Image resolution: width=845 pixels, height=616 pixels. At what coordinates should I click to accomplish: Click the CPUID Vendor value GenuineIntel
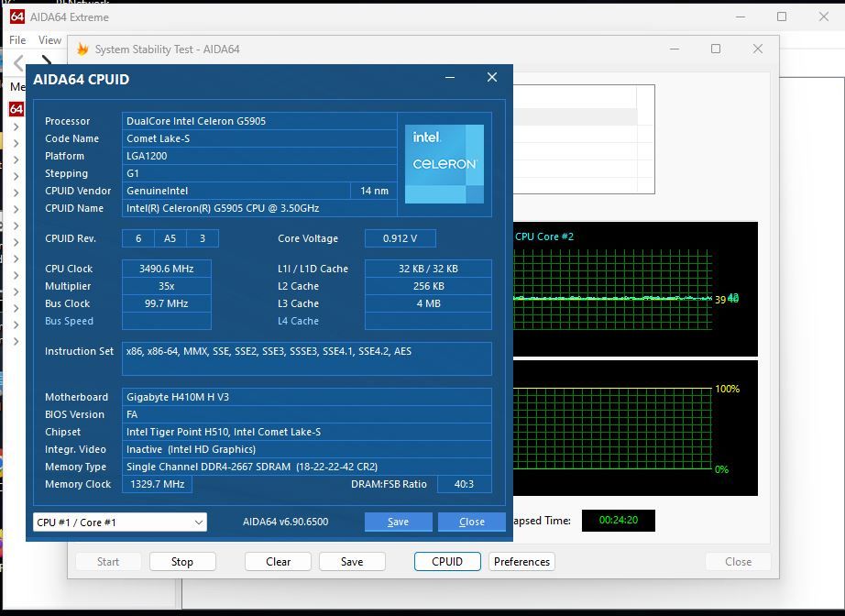pyautogui.click(x=236, y=191)
